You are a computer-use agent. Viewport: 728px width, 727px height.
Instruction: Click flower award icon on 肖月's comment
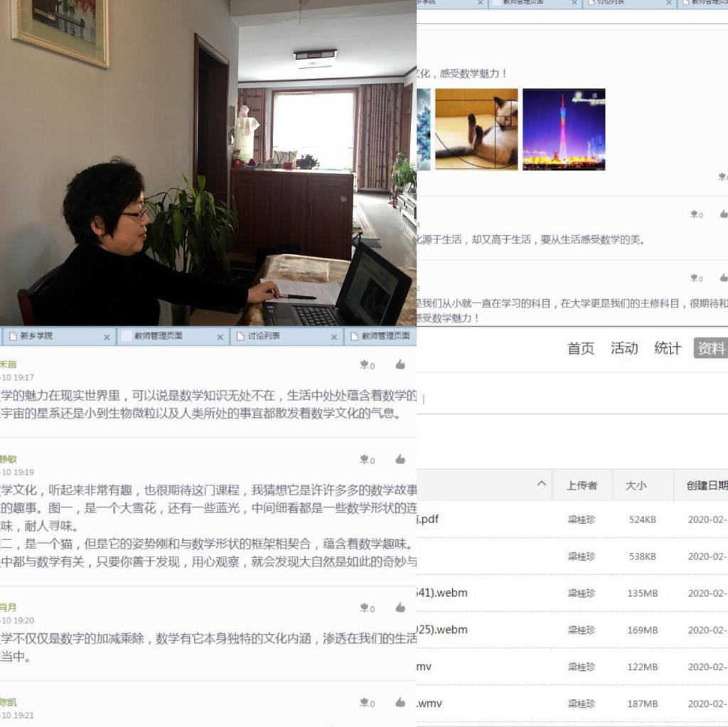click(365, 608)
